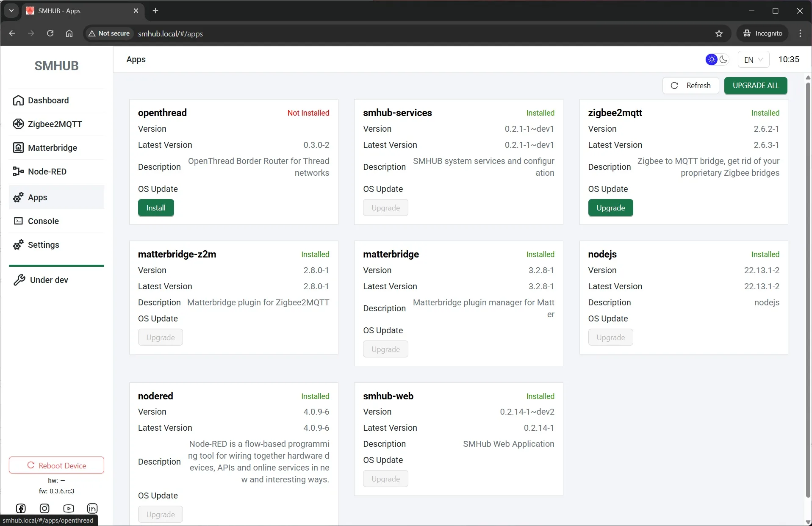Open the browser tab search dropdown
Viewport: 812px width, 526px height.
click(x=11, y=11)
